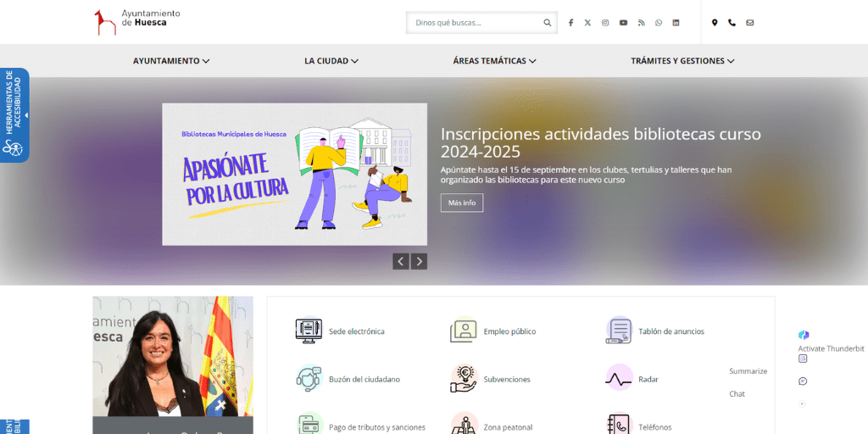Click the Apasiónate por la cultura banner
Viewport: 868px width, 434px height.
pyautogui.click(x=294, y=175)
